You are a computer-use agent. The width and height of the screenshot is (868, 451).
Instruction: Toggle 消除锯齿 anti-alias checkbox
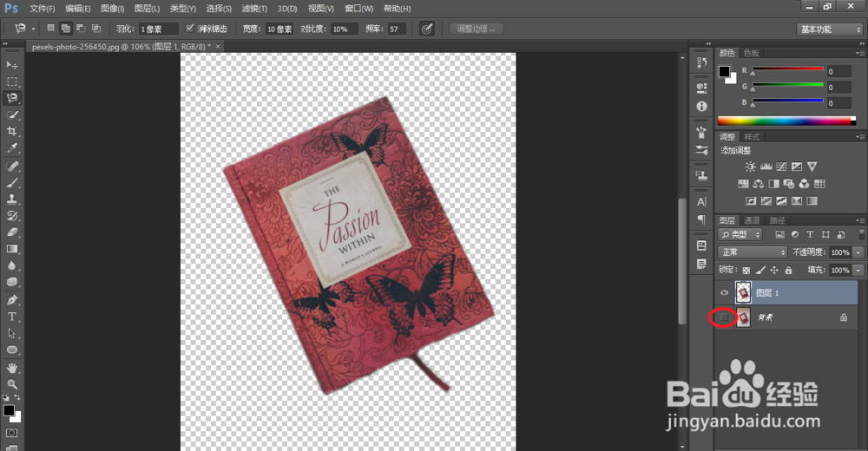tap(190, 29)
